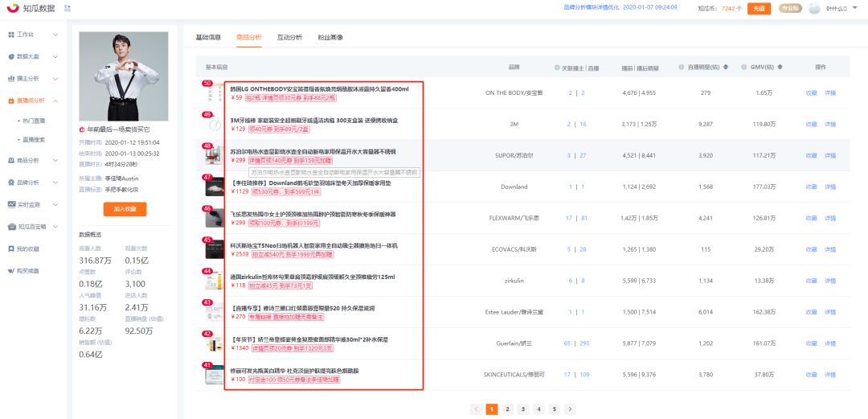
Task: Click the user avatar in top bar
Action: 814,8
